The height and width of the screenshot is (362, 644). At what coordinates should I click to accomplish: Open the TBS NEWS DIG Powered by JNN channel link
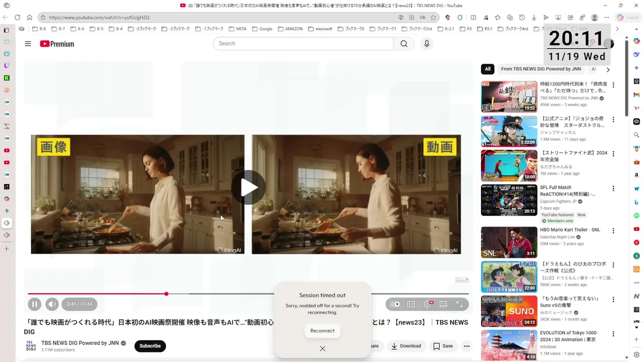tap(80, 343)
